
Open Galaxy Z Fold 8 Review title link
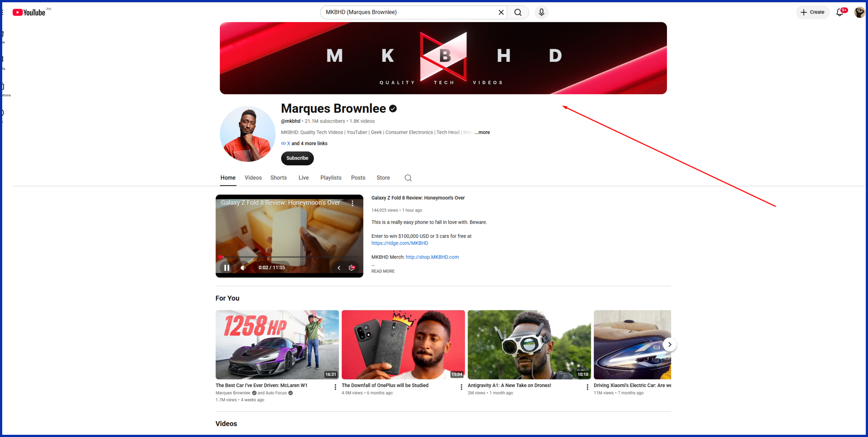[x=418, y=198]
